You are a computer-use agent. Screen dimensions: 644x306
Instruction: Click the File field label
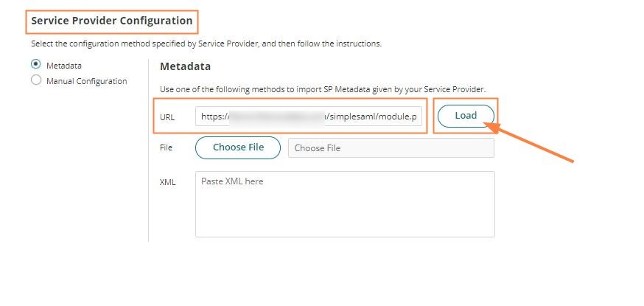coord(166,147)
